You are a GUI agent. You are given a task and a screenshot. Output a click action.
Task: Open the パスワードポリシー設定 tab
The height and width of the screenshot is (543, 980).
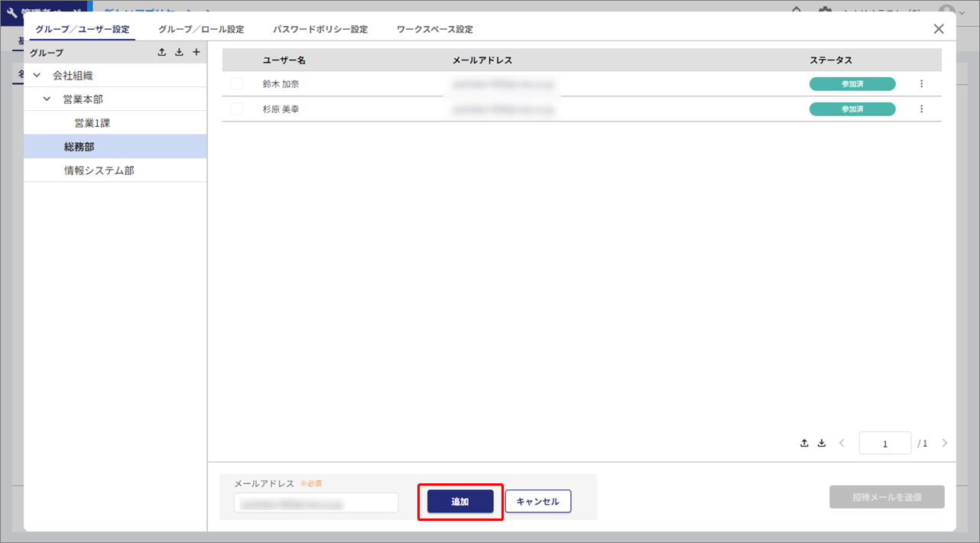point(320,30)
